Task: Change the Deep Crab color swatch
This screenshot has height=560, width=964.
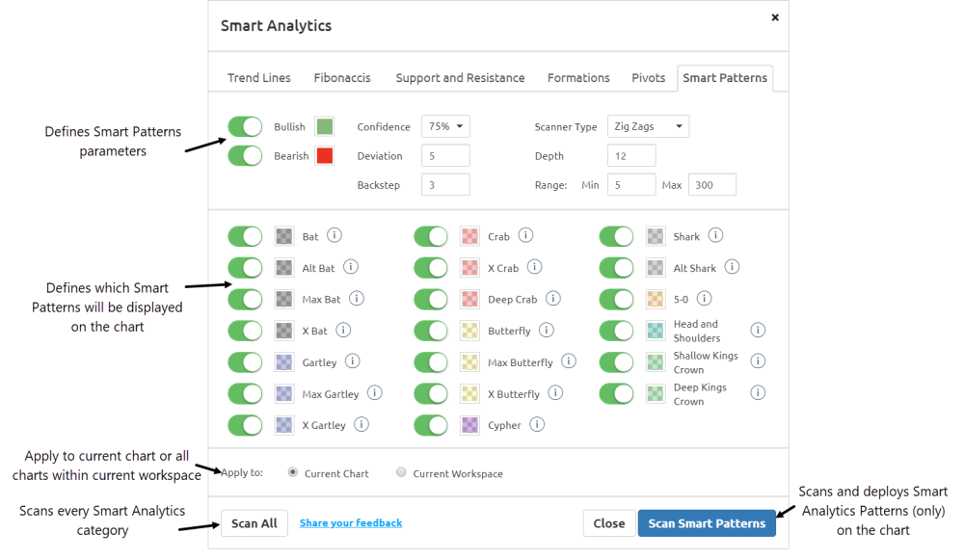Action: (x=469, y=299)
